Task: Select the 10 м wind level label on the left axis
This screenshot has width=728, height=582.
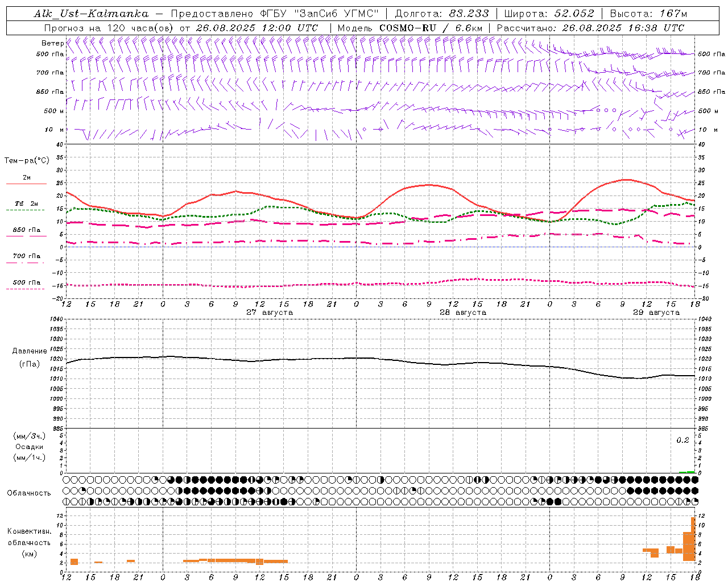Action: point(55,130)
